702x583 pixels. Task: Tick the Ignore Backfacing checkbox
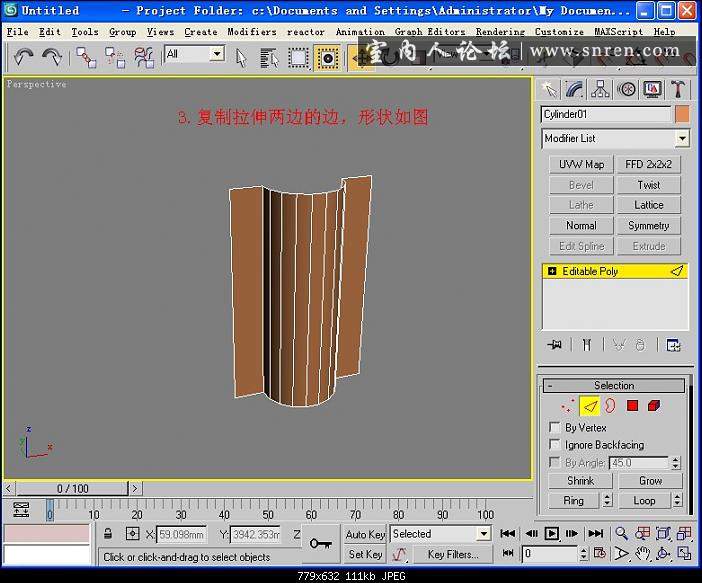[555, 445]
